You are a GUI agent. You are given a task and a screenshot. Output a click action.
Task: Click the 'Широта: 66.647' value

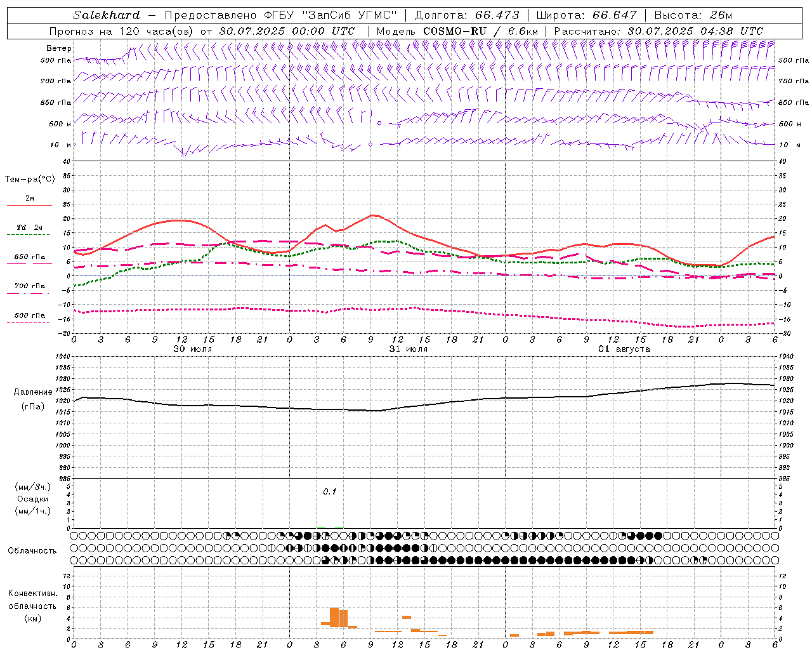coord(587,15)
